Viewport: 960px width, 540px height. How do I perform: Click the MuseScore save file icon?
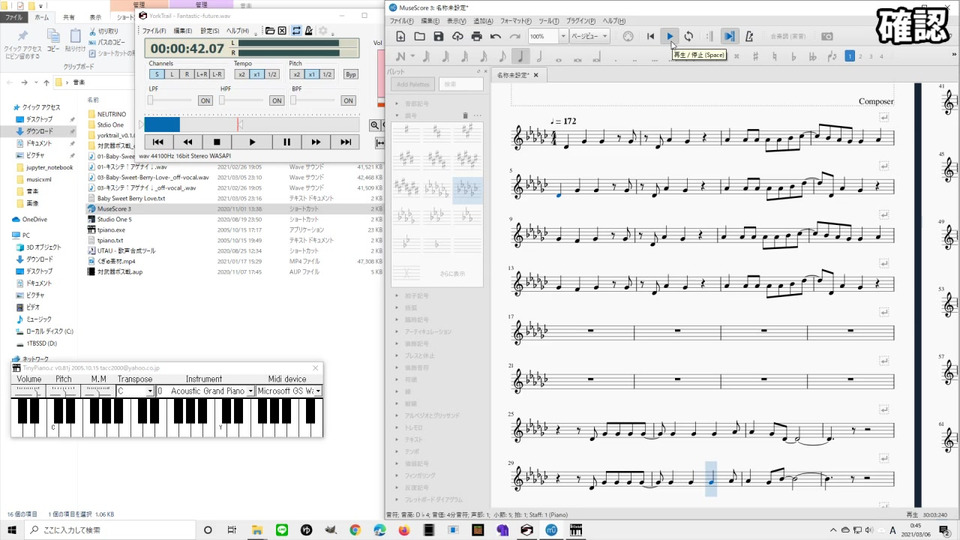click(438, 37)
